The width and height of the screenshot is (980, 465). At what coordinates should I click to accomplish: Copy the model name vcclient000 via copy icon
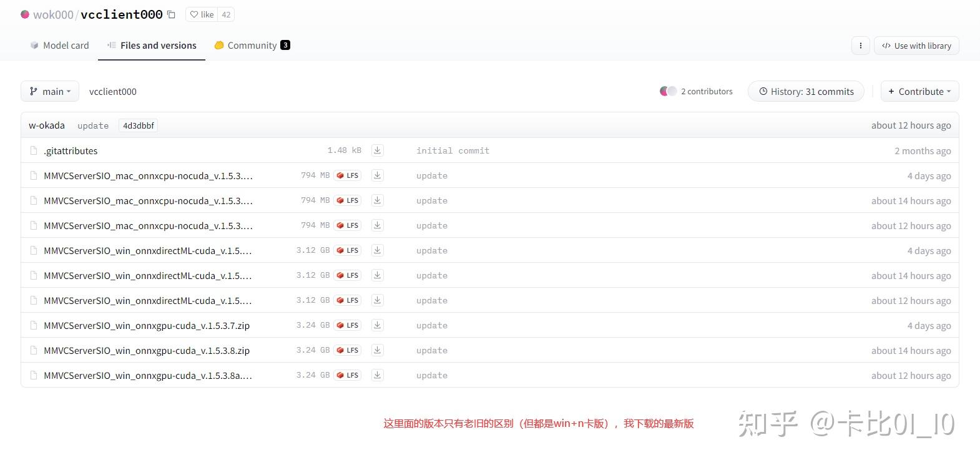[171, 14]
